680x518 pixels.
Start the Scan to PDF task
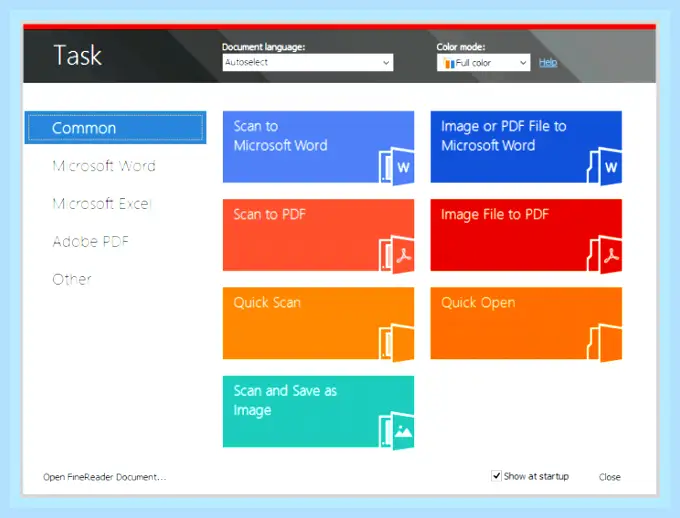[x=318, y=235]
